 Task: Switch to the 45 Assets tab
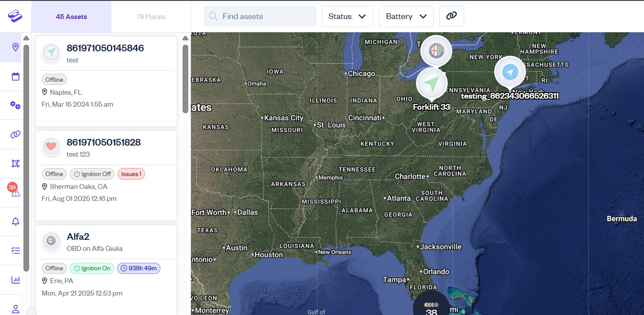pos(71,17)
